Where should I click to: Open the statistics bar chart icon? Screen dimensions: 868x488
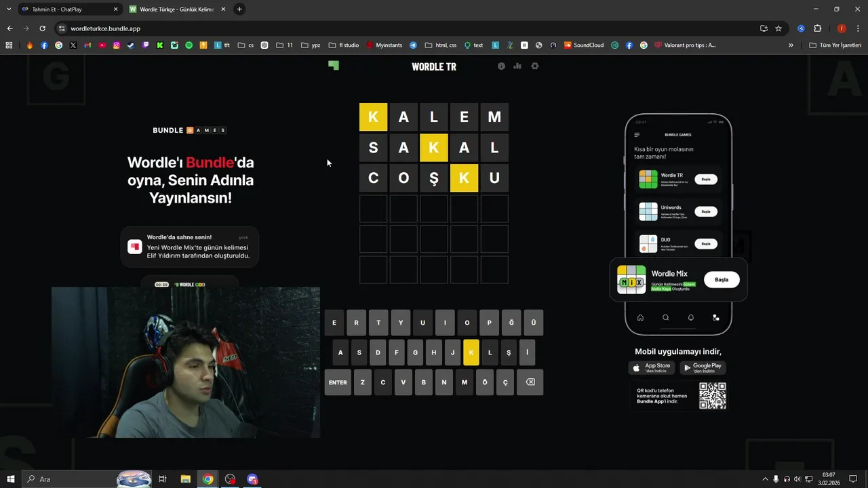point(517,66)
